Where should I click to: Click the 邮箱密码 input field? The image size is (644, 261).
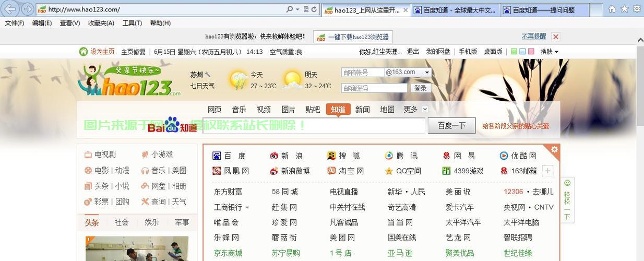click(x=374, y=88)
